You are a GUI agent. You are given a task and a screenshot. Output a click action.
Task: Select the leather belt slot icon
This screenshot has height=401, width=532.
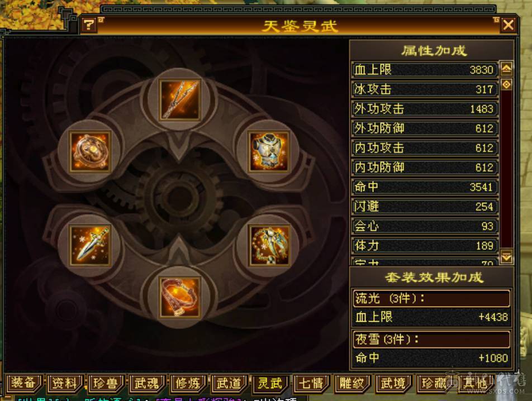pos(179,297)
